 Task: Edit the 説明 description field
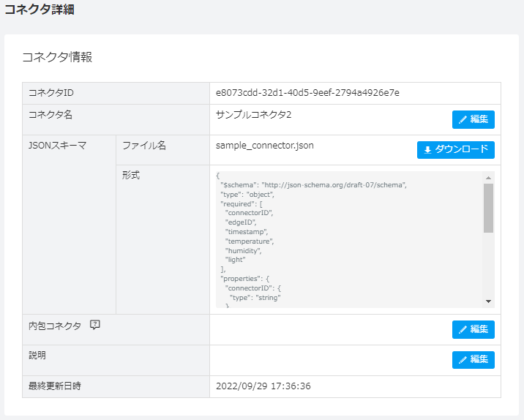(x=474, y=360)
